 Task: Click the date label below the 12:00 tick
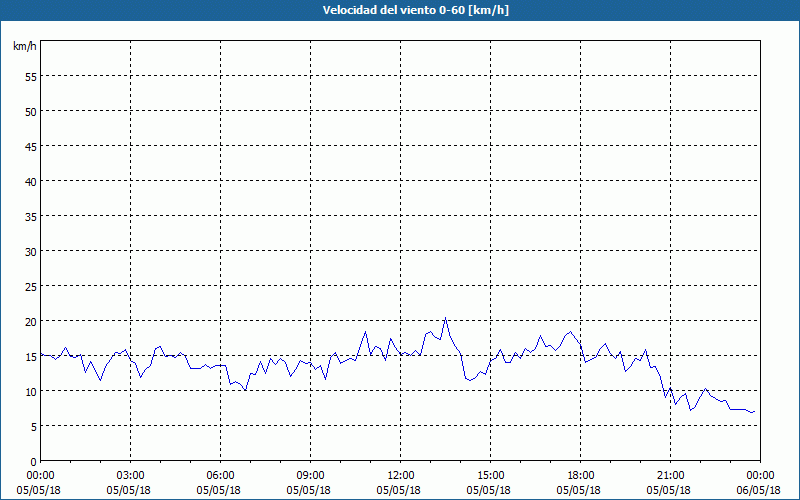point(401,490)
